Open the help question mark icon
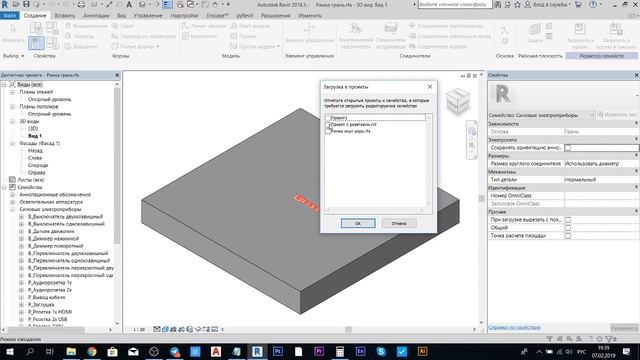This screenshot has height=360, width=640. click(593, 4)
